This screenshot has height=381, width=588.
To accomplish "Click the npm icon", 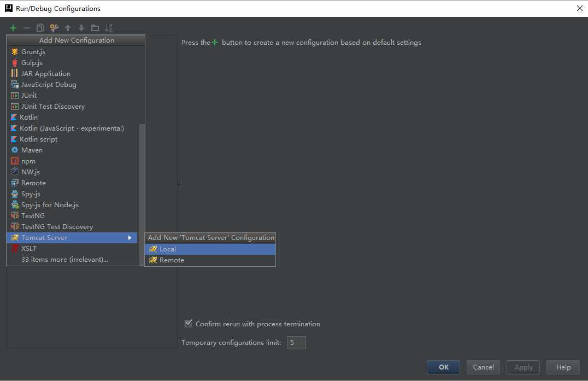I will [15, 161].
